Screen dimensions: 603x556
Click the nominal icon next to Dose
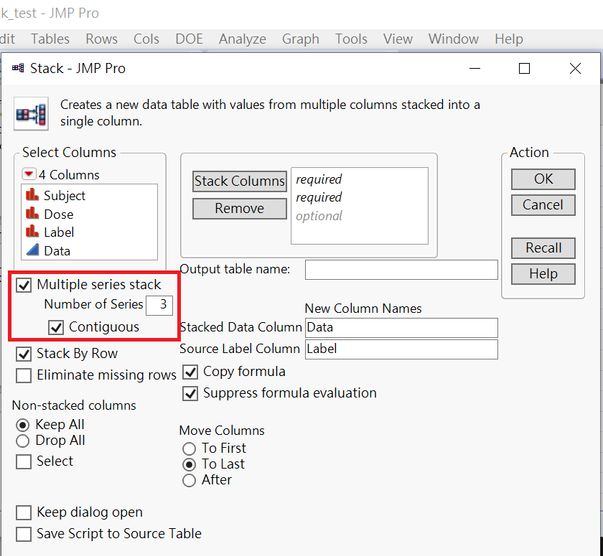pyautogui.click(x=32, y=213)
